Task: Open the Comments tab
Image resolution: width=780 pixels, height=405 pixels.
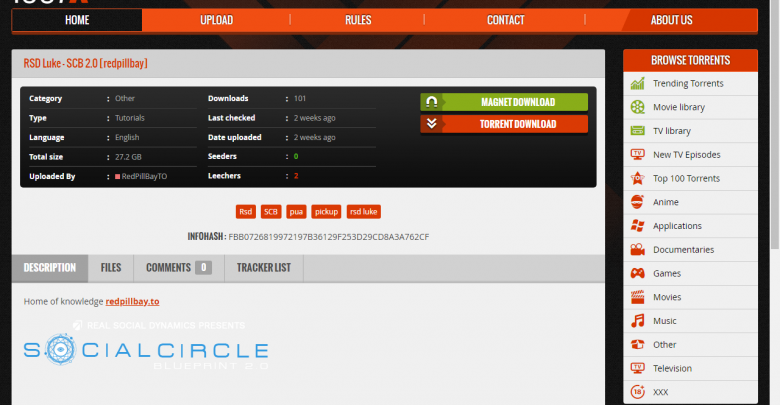Action: (179, 268)
